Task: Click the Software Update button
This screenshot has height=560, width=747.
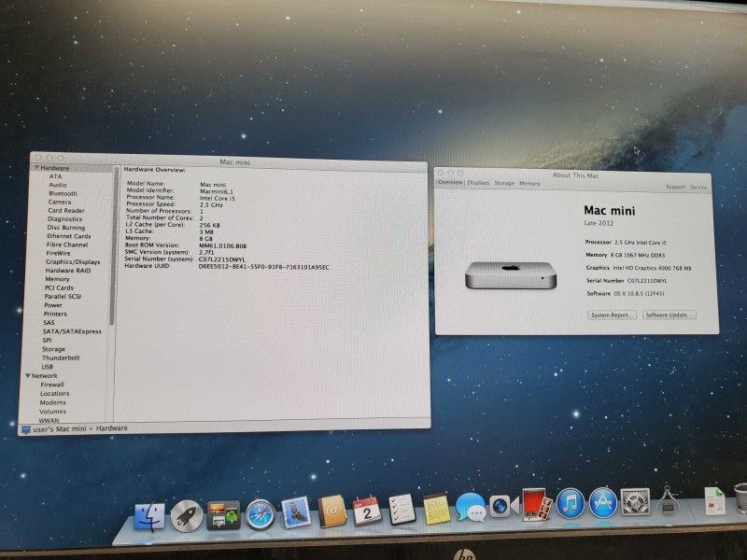Action: pos(669,315)
